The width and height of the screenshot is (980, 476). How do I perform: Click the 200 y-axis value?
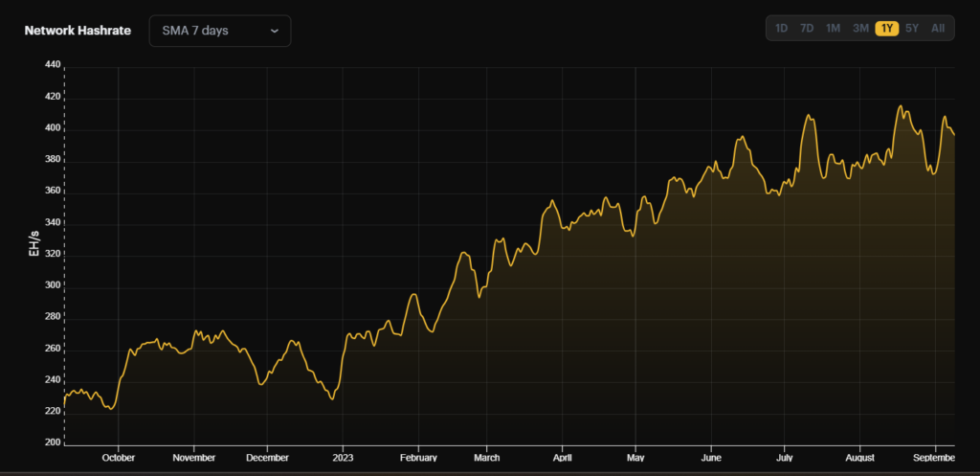pyautogui.click(x=53, y=442)
